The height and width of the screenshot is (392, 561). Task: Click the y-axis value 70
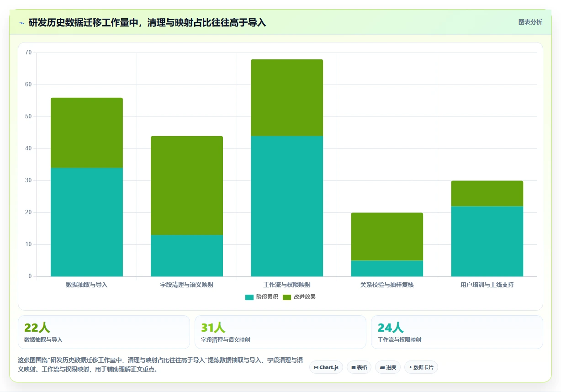28,53
